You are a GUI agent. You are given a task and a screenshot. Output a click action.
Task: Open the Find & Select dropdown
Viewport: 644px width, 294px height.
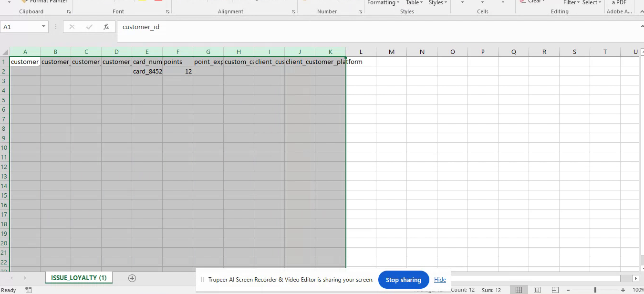pos(592,2)
